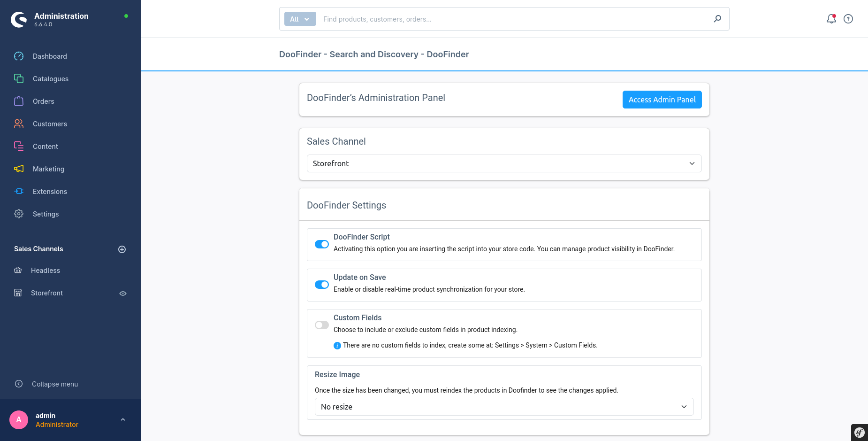Viewport: 868px width, 441px height.
Task: Click the Settings gear icon
Action: point(19,214)
